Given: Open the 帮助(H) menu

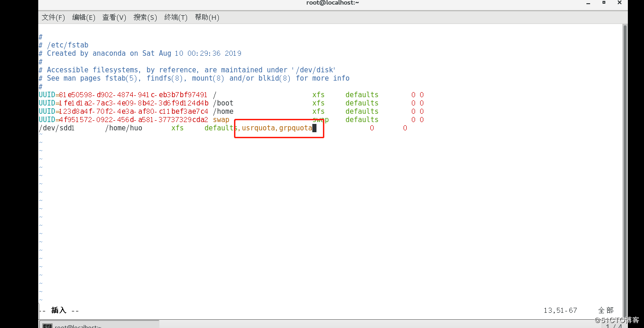Looking at the screenshot, I should [x=207, y=18].
